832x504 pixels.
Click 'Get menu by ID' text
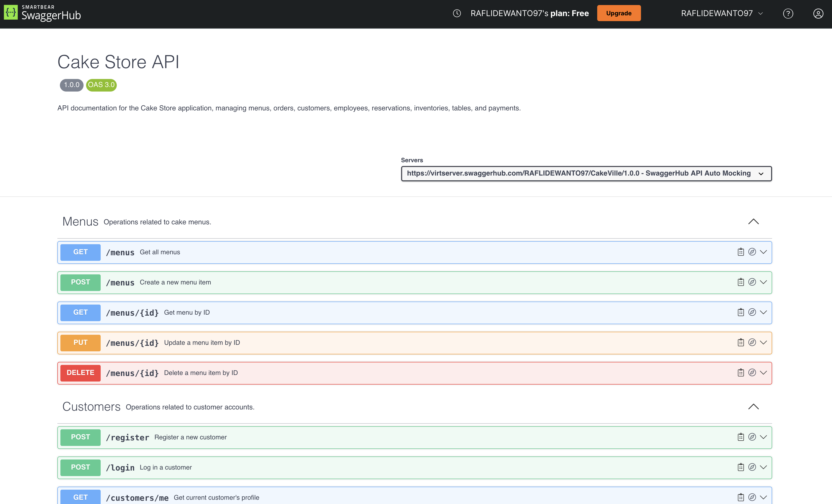click(x=187, y=312)
